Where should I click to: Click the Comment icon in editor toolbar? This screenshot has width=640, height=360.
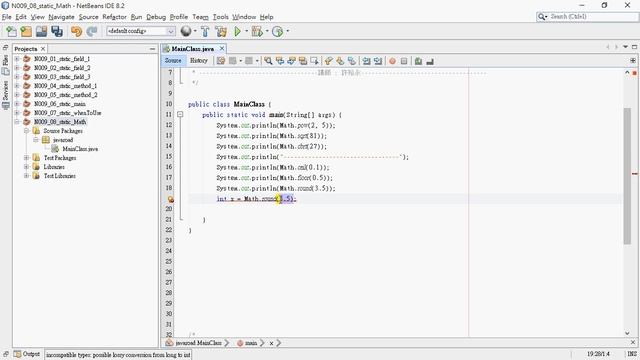tap(418, 61)
